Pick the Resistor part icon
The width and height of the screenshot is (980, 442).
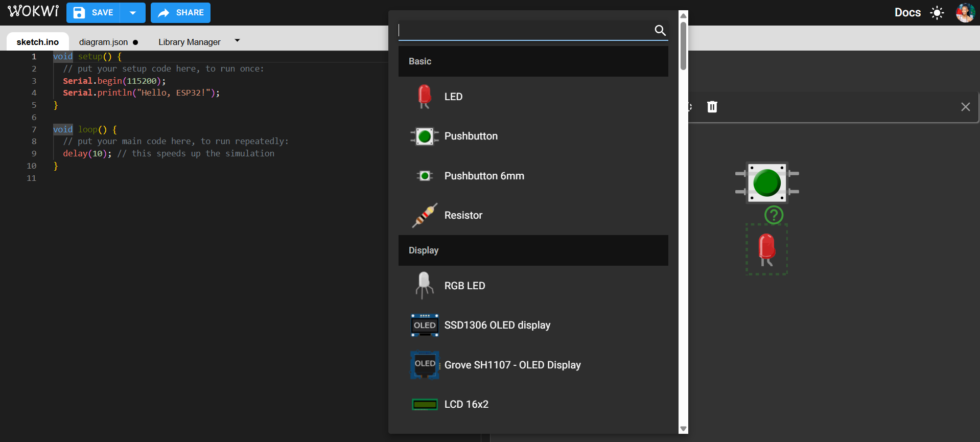(425, 215)
